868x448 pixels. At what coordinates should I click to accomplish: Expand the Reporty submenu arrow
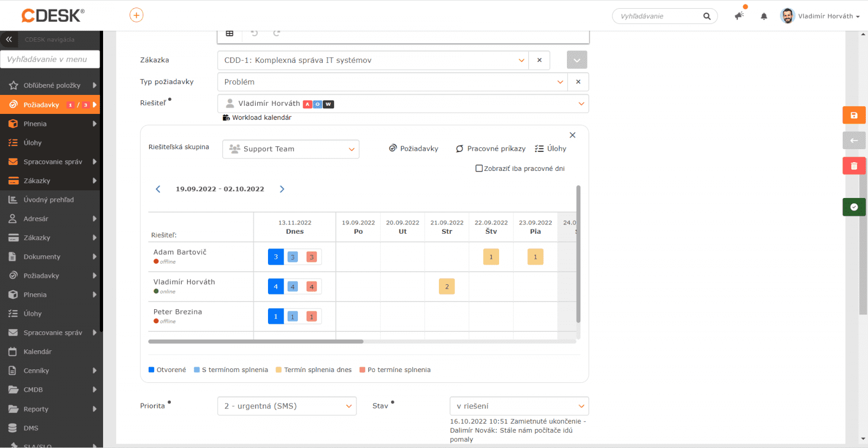tap(94, 409)
